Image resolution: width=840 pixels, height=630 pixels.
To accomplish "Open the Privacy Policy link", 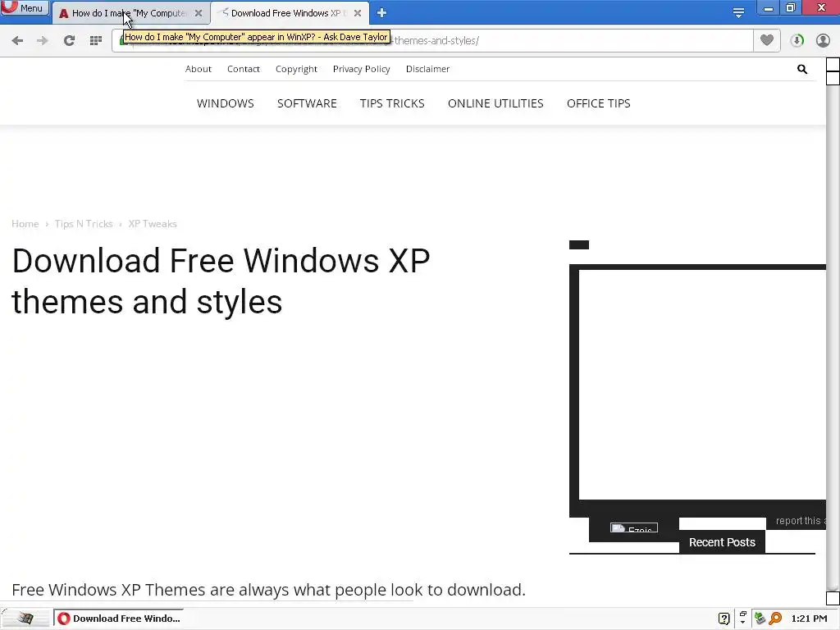I will tap(362, 69).
